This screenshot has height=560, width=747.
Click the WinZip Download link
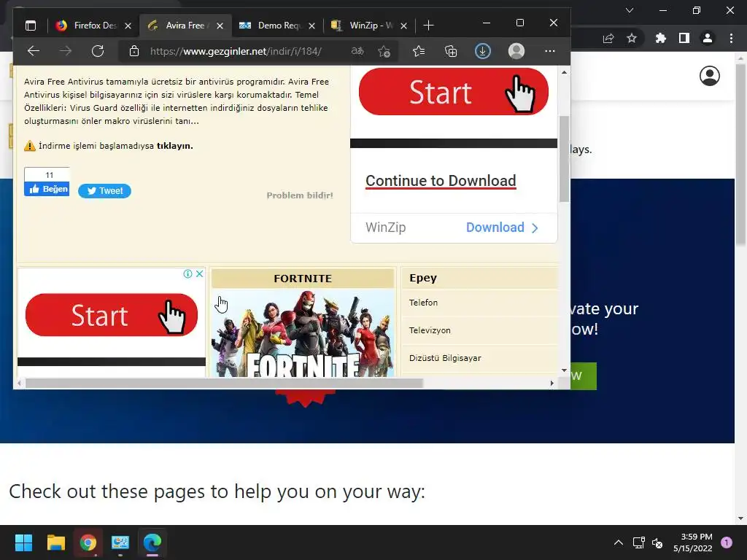[x=502, y=227]
